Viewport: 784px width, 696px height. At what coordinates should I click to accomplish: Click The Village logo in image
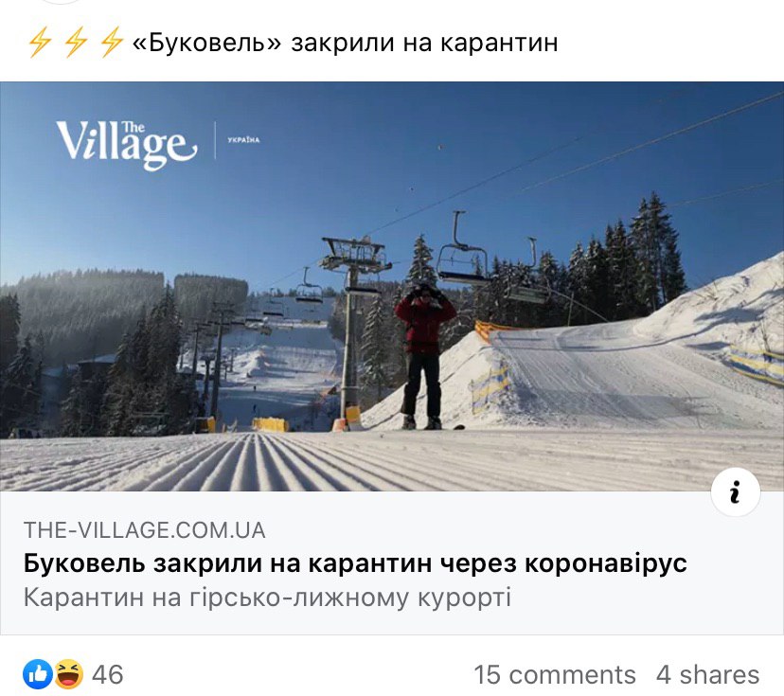[x=127, y=145]
